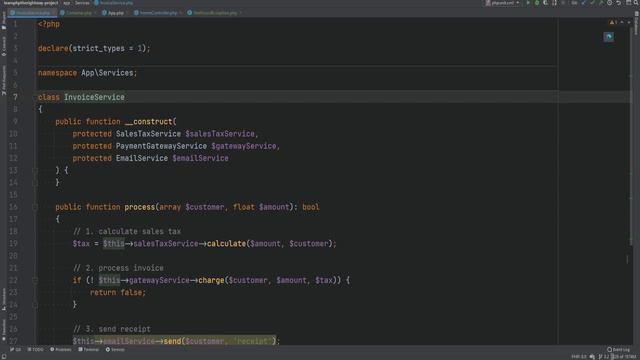
Task: Click PaymentGatewayService type on line 11
Action: (x=161, y=146)
